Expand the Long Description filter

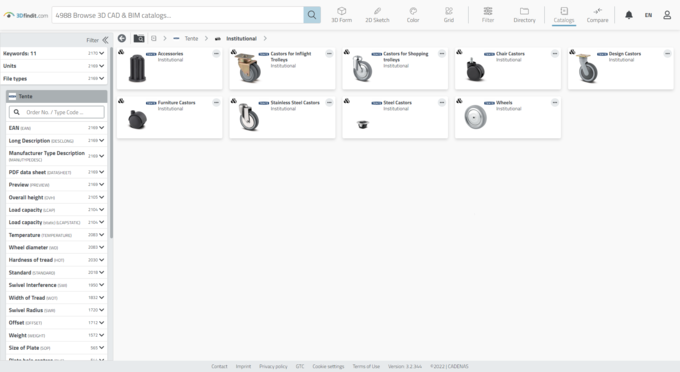click(56, 140)
